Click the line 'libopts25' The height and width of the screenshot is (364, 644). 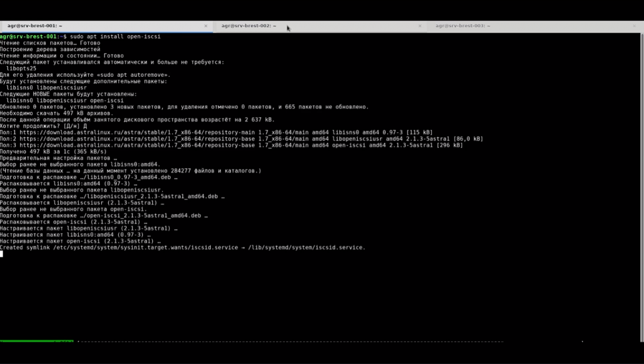(x=21, y=68)
